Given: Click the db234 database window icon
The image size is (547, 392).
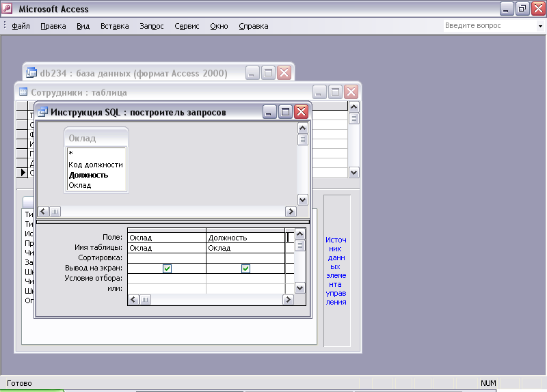Looking at the screenshot, I should [31, 73].
